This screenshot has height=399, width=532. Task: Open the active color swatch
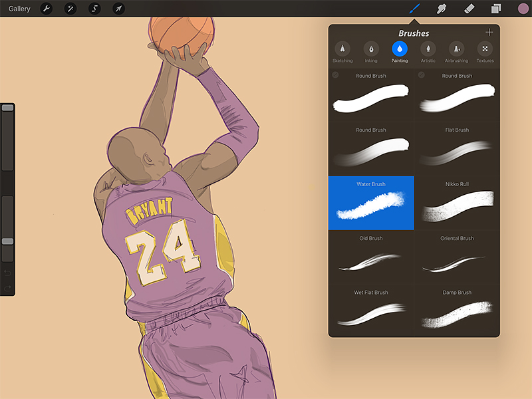pos(524,9)
